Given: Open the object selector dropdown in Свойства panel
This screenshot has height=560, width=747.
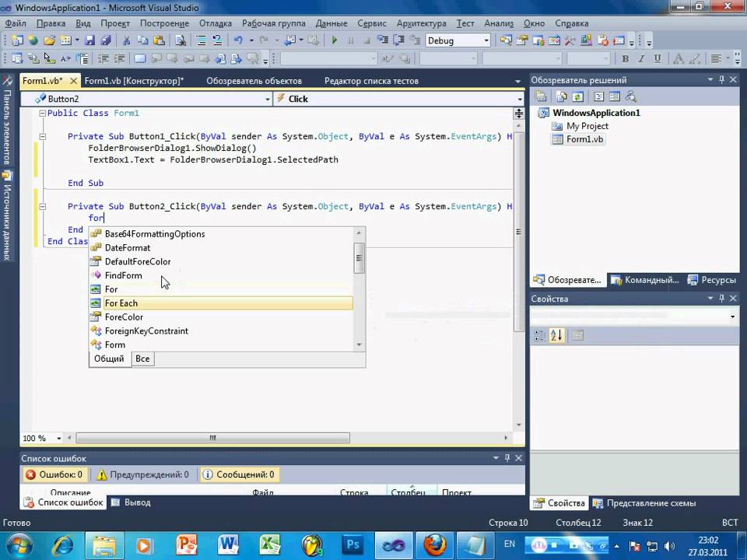Looking at the screenshot, I should (732, 317).
